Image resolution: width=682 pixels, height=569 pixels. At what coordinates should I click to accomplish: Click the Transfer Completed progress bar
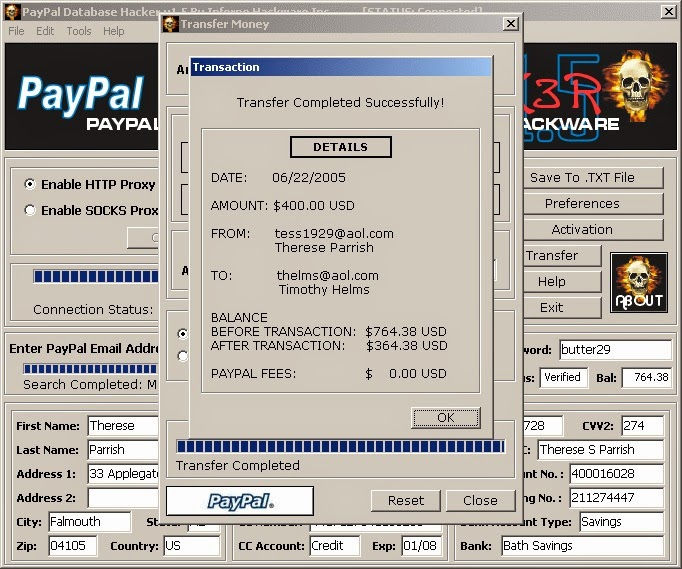coord(340,446)
